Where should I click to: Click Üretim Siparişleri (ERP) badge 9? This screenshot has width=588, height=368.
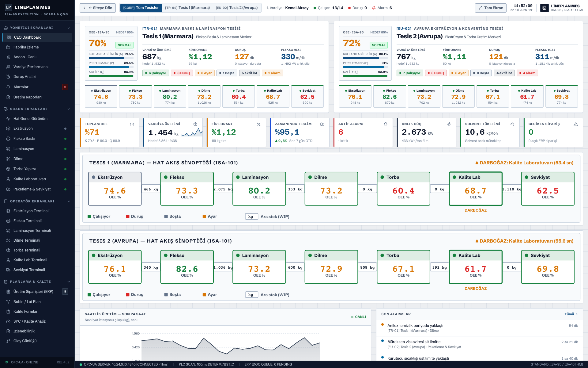(x=65, y=292)
